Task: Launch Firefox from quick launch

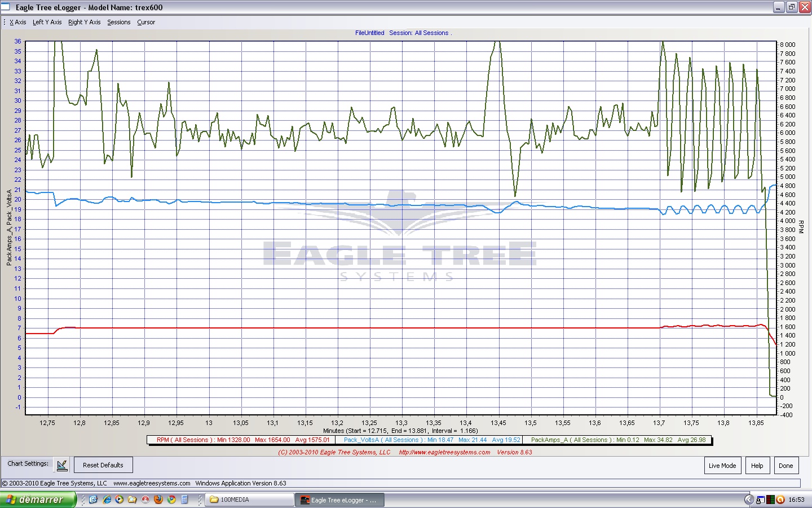Action: point(158,500)
